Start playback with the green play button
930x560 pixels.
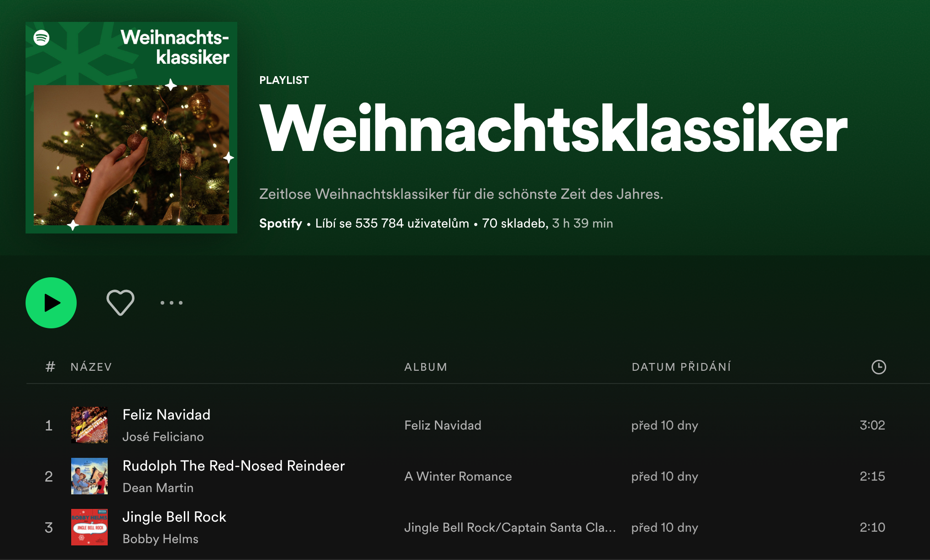tap(51, 303)
